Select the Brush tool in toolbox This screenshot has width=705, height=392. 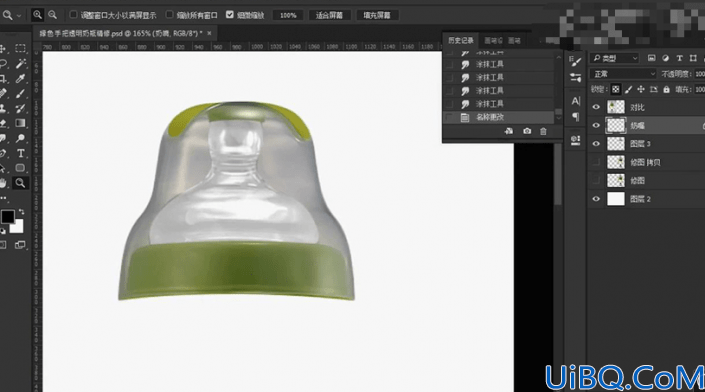(20, 94)
